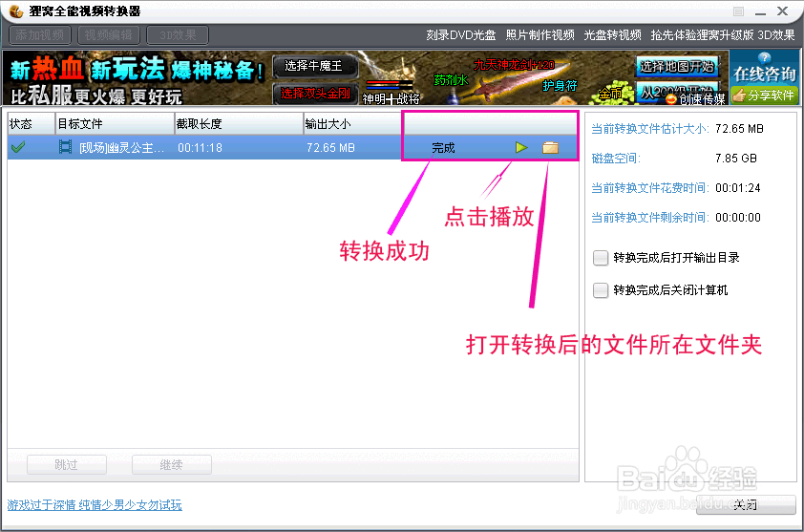Open 刻录DVD光盘 link

(461, 35)
